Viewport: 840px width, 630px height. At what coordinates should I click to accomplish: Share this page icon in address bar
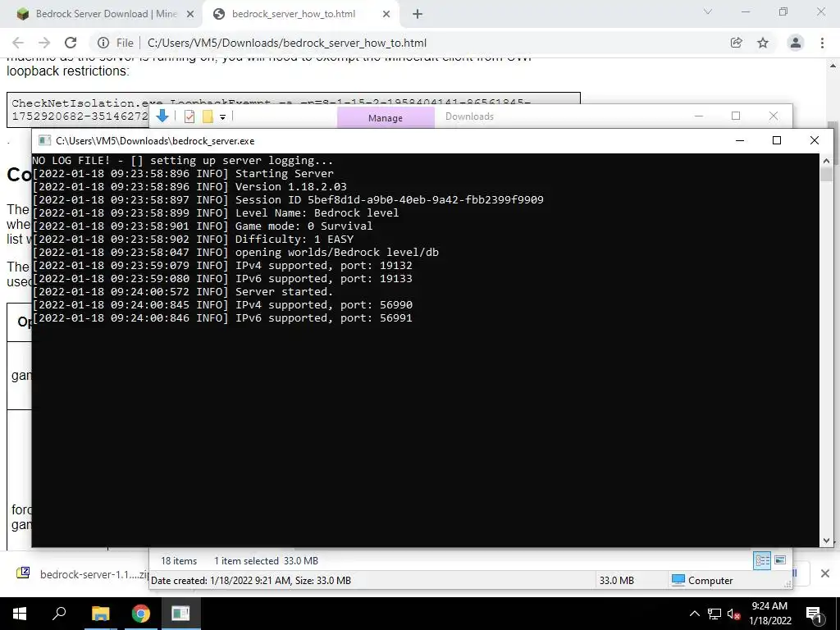point(737,43)
